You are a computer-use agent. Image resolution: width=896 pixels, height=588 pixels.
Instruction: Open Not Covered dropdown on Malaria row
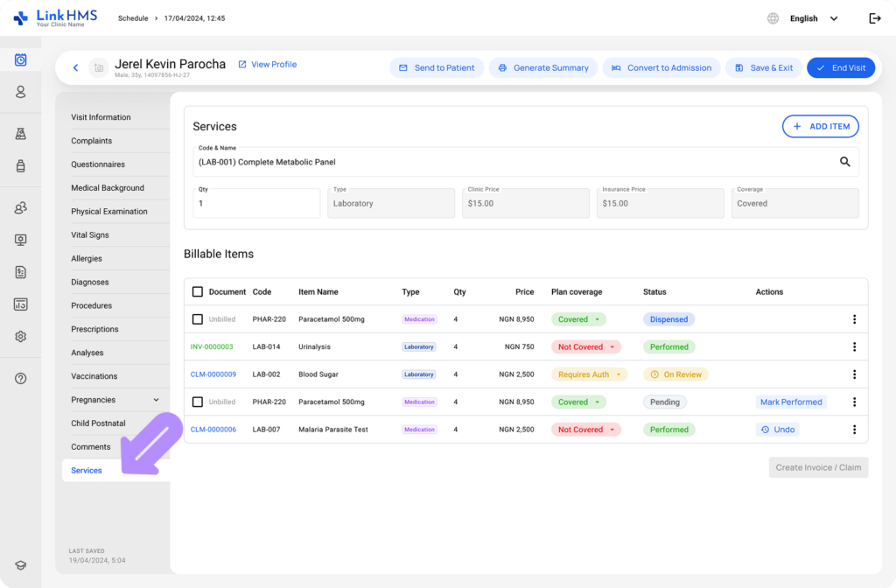click(585, 429)
